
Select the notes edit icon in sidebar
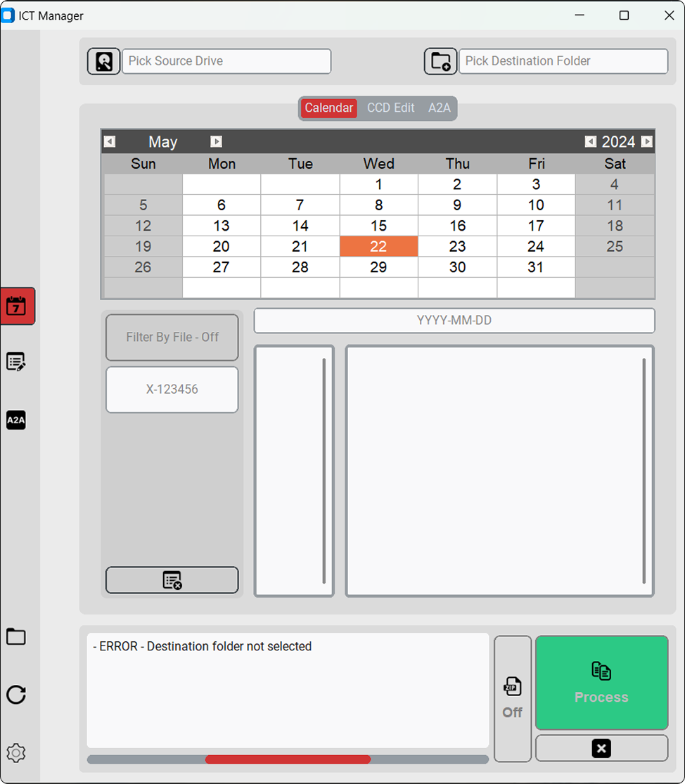point(16,361)
